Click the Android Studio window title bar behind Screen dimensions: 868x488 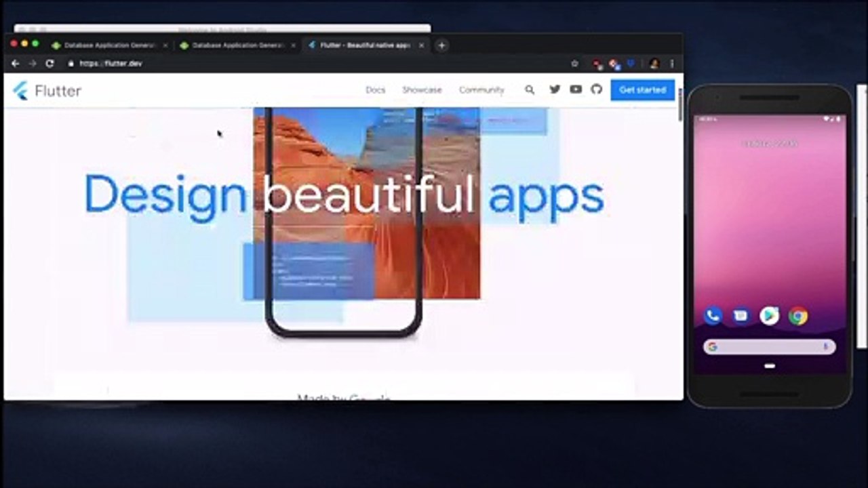pos(222,28)
